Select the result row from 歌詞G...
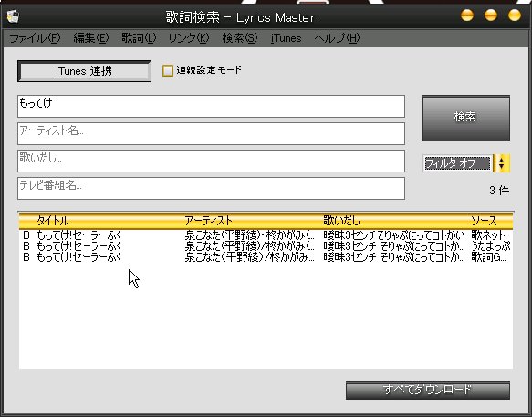 coord(266,257)
